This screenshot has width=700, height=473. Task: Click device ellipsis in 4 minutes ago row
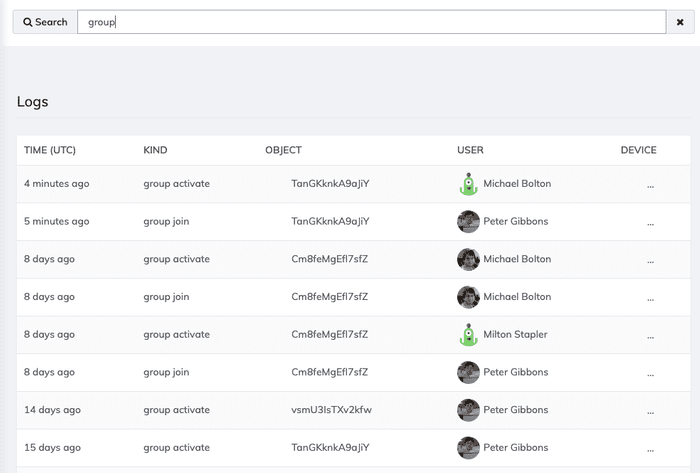point(650,185)
